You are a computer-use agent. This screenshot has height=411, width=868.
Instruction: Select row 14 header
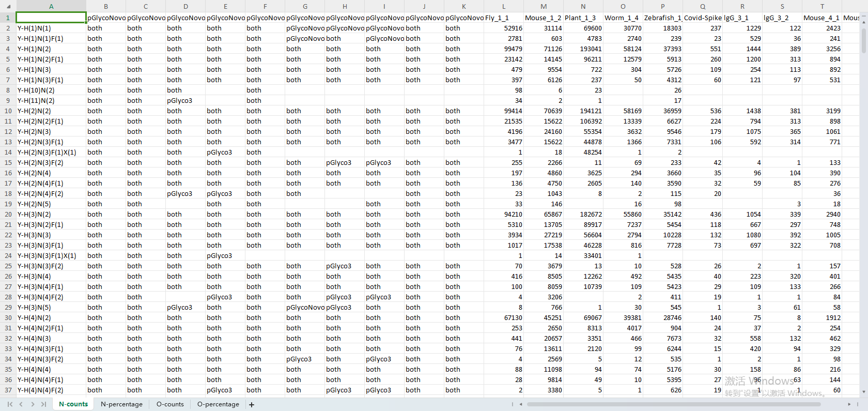(8, 153)
